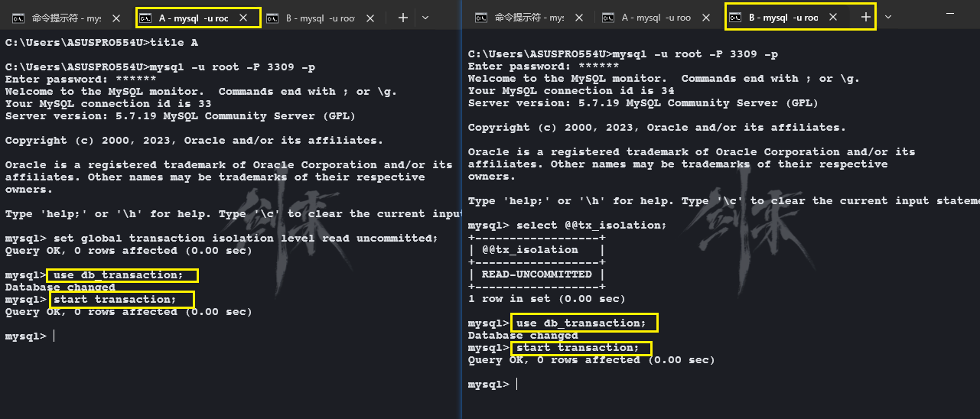980x419 pixels.
Task: Click 'start transaction;' command in right window
Action: tap(578, 347)
